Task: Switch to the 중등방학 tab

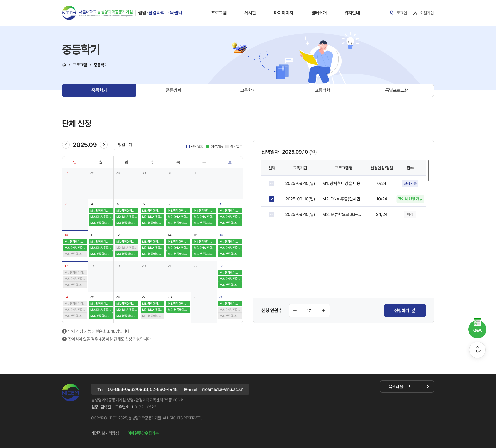Action: 173,90
